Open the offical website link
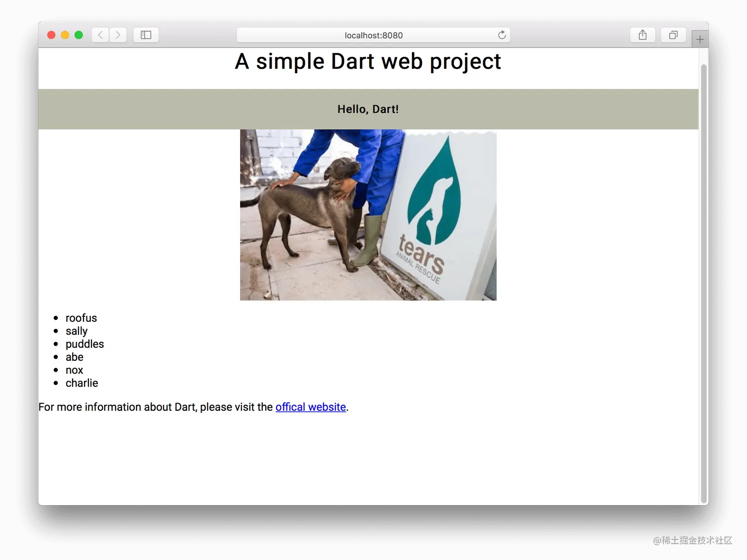 pos(311,407)
